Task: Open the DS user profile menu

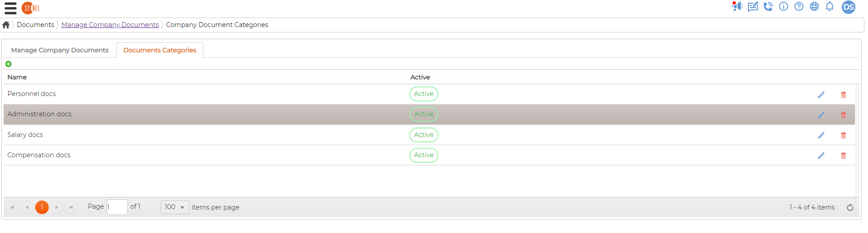Action: point(849,7)
